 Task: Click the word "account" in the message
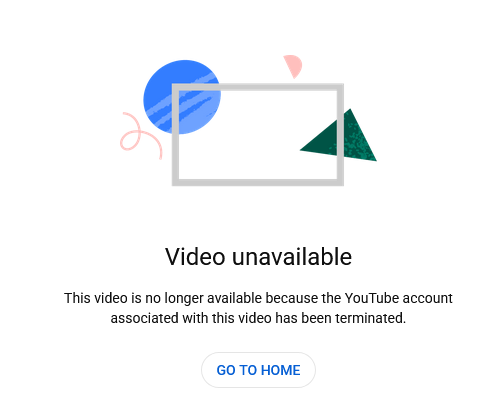coord(428,298)
